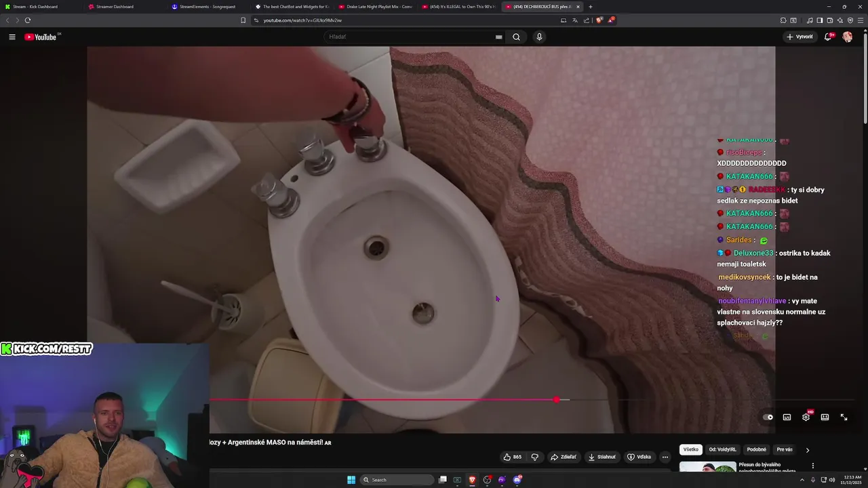This screenshot has height=488, width=868.
Task: Open the taskbar volume speaker icon
Action: tap(832, 480)
